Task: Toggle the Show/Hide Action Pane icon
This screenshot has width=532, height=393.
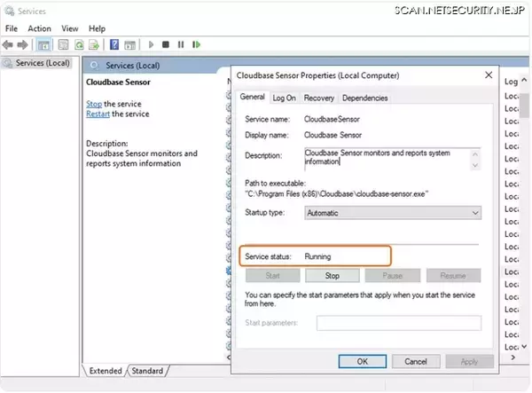Action: point(130,44)
